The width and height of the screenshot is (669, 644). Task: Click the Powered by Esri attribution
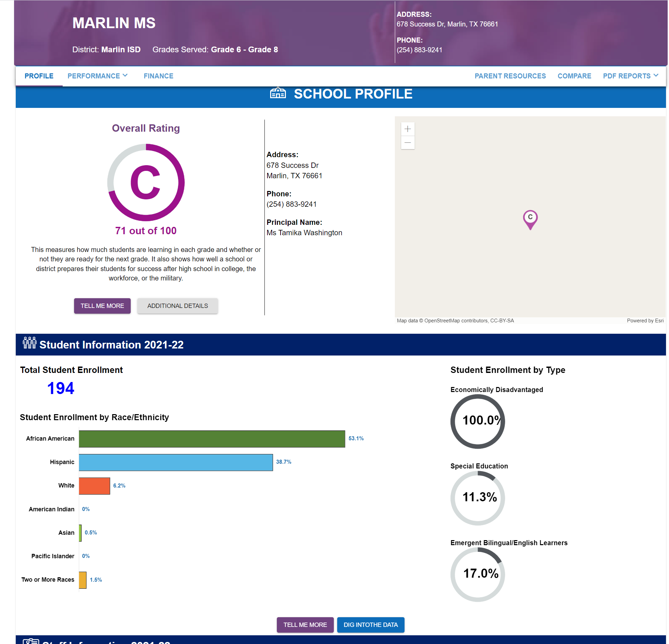645,320
